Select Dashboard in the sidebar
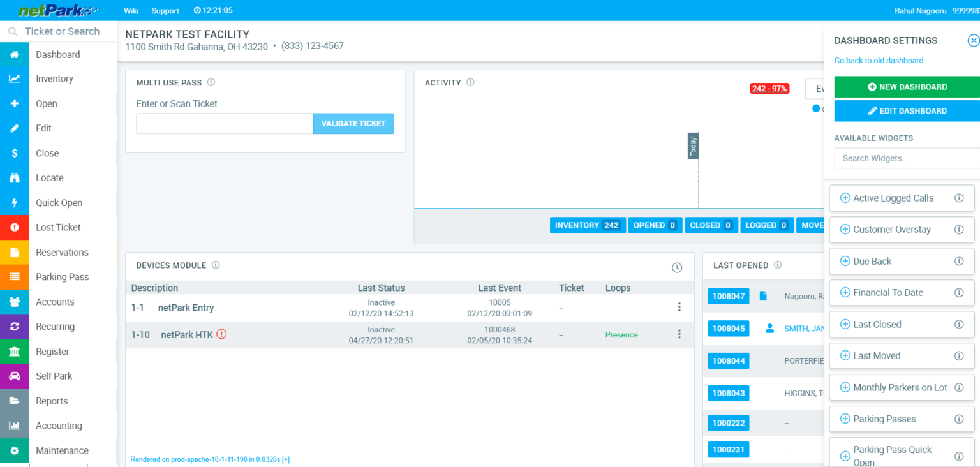The image size is (980, 467). (58, 55)
